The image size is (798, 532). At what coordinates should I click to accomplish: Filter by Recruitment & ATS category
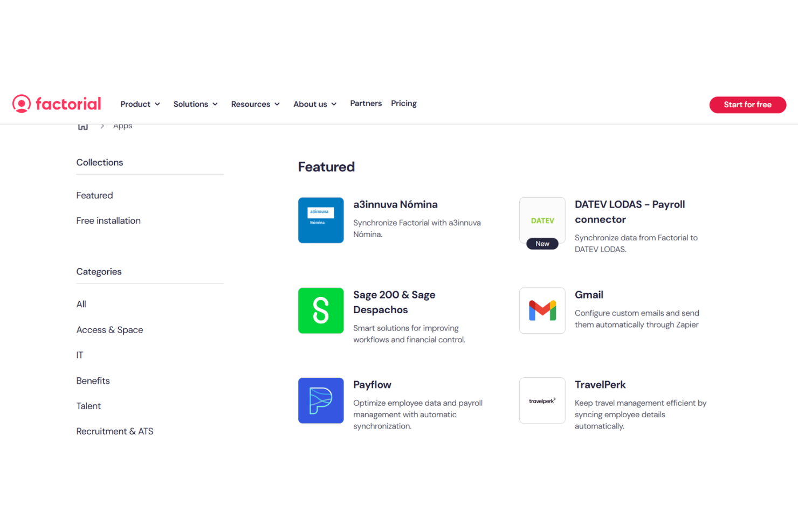click(x=115, y=431)
